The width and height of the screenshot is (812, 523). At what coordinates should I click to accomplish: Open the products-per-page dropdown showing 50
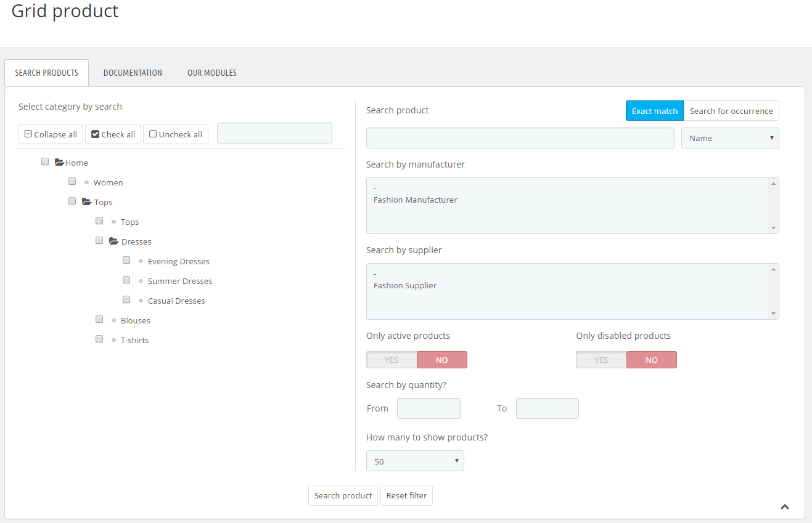tap(415, 461)
